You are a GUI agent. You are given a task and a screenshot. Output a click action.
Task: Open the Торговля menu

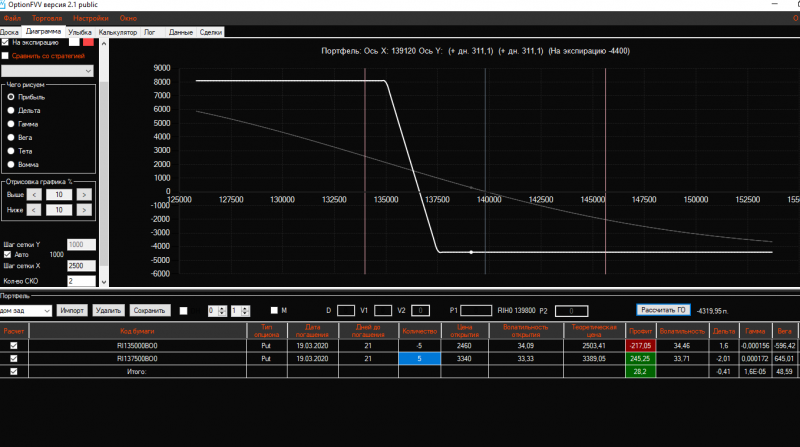[47, 18]
